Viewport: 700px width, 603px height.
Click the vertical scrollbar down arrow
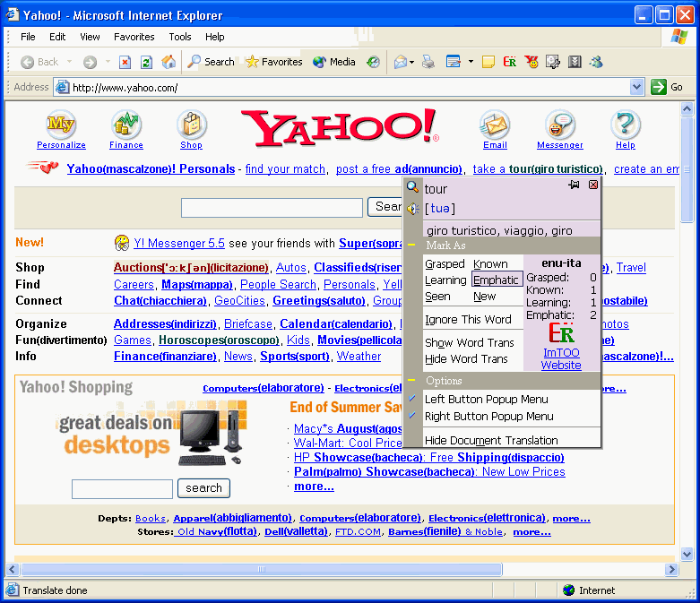click(x=687, y=555)
